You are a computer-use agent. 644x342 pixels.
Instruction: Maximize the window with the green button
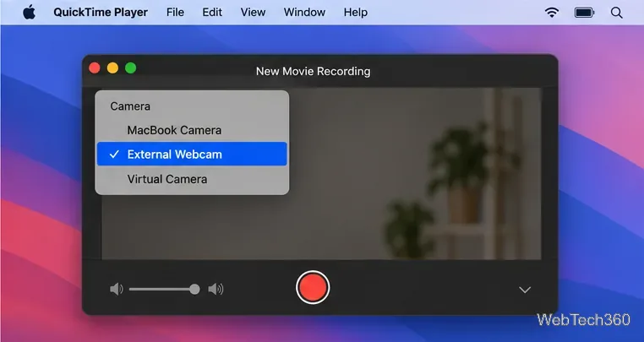131,68
